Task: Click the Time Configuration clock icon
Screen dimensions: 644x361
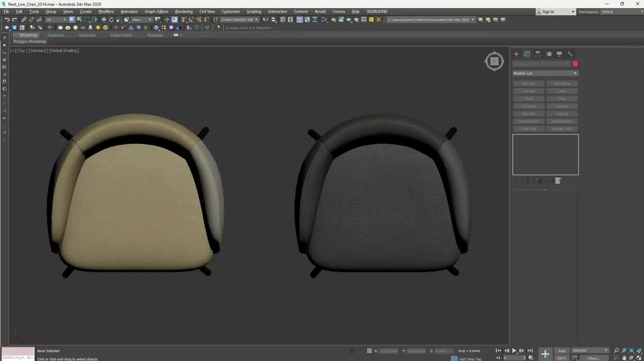Action: pyautogui.click(x=531, y=358)
